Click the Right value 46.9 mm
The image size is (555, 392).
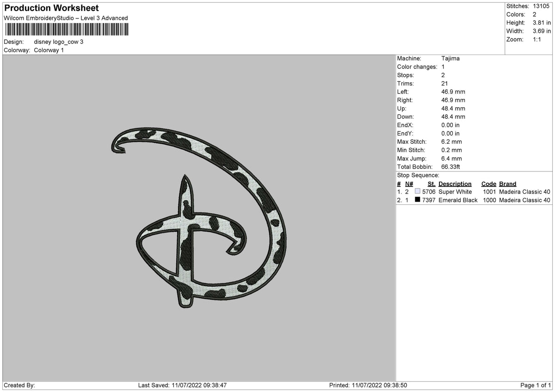tap(453, 100)
